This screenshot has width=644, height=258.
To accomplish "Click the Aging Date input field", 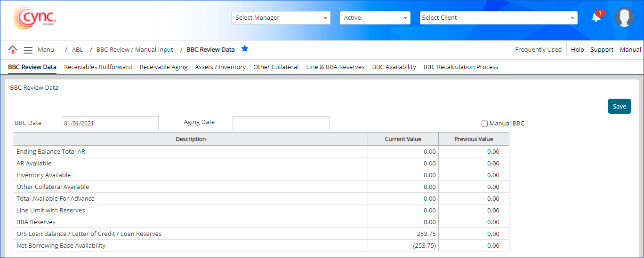I will (x=281, y=123).
